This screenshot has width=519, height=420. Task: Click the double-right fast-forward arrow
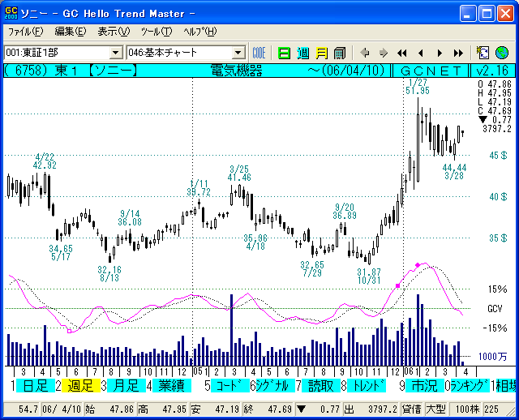458,53
